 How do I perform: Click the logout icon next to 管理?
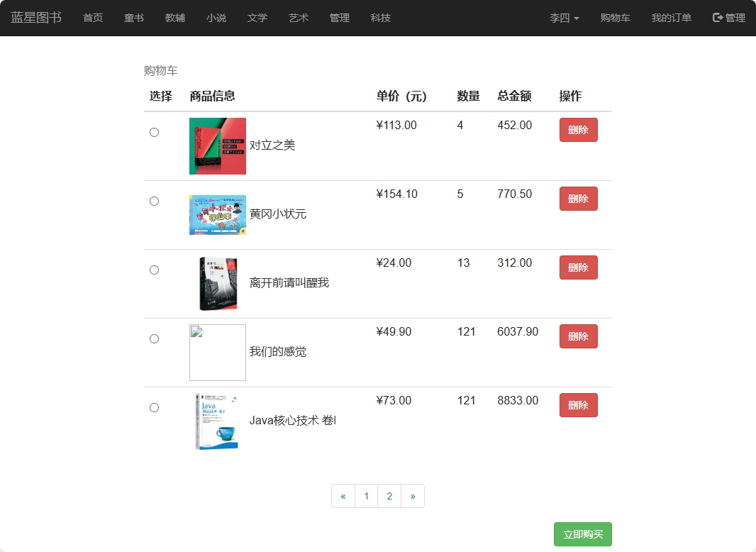coord(716,18)
